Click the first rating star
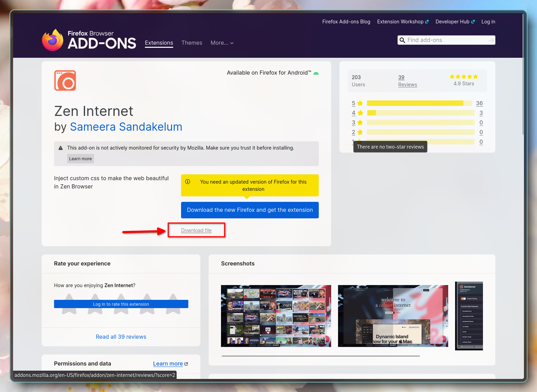 (69, 304)
